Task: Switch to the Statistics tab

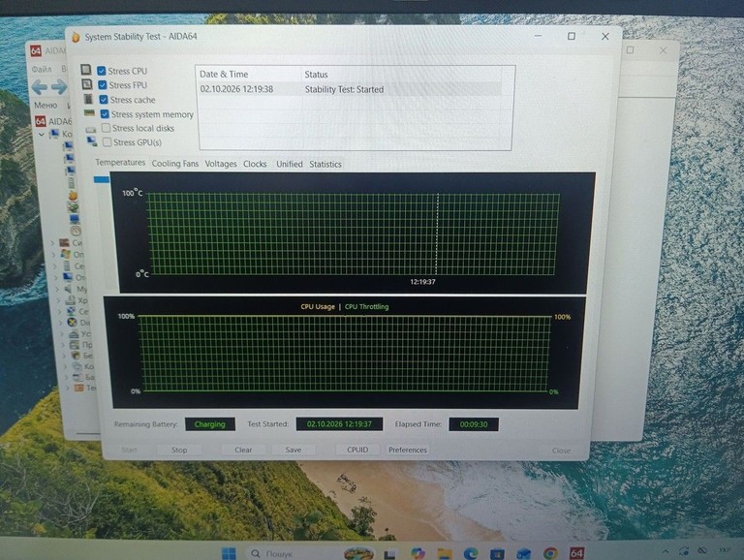Action: point(325,164)
